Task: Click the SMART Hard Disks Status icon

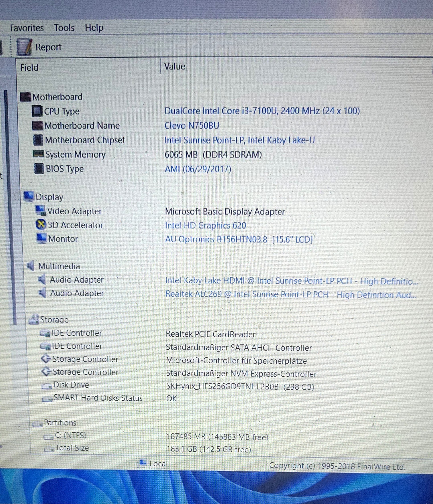Action: tap(47, 399)
